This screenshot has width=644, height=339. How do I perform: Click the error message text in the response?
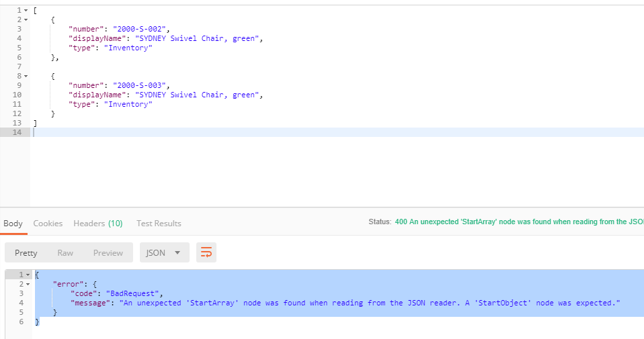pyautogui.click(x=370, y=303)
